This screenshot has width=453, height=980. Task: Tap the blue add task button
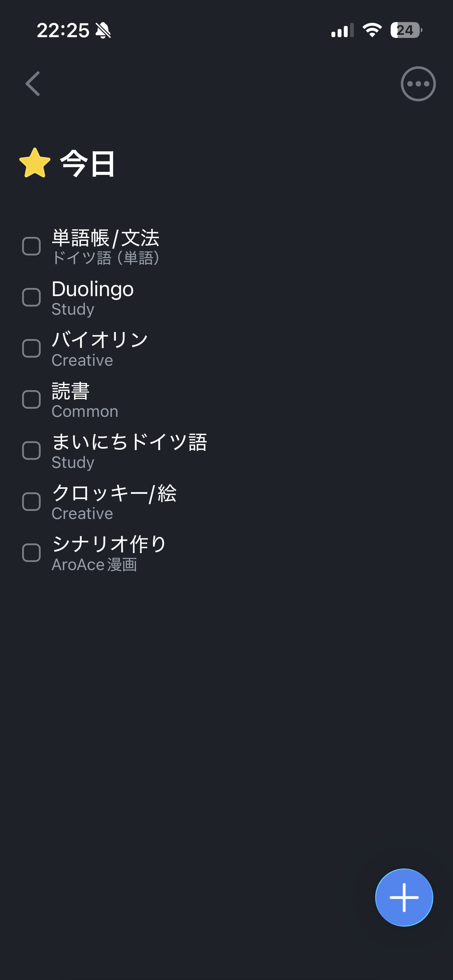(x=404, y=897)
